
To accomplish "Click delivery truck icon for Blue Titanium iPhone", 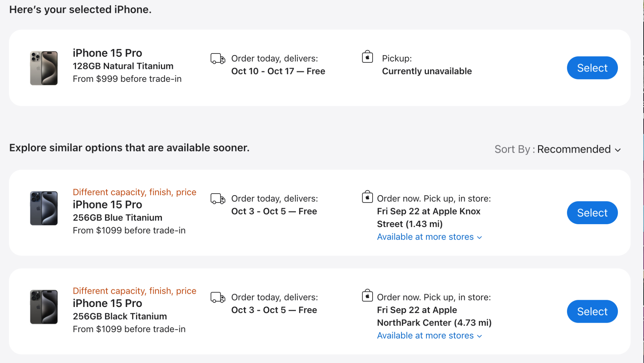I will click(218, 199).
